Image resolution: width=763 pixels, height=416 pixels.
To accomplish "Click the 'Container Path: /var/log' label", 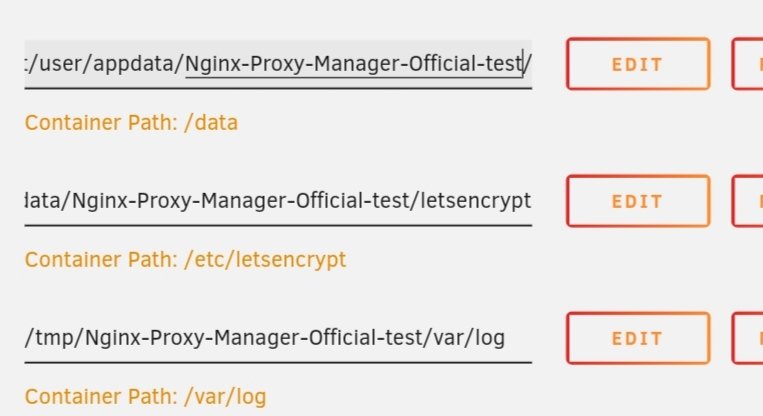I will pos(145,397).
